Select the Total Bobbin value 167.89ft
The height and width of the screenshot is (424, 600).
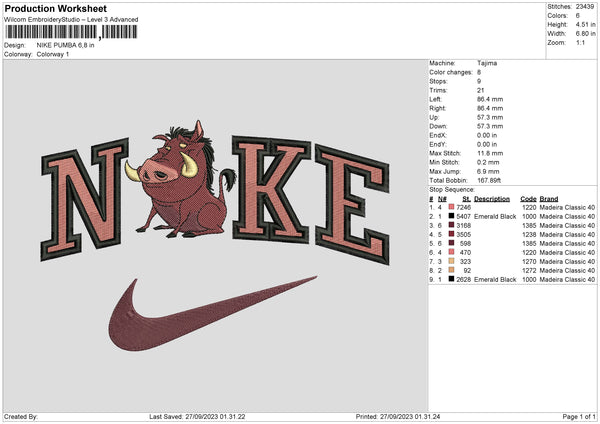click(x=489, y=180)
